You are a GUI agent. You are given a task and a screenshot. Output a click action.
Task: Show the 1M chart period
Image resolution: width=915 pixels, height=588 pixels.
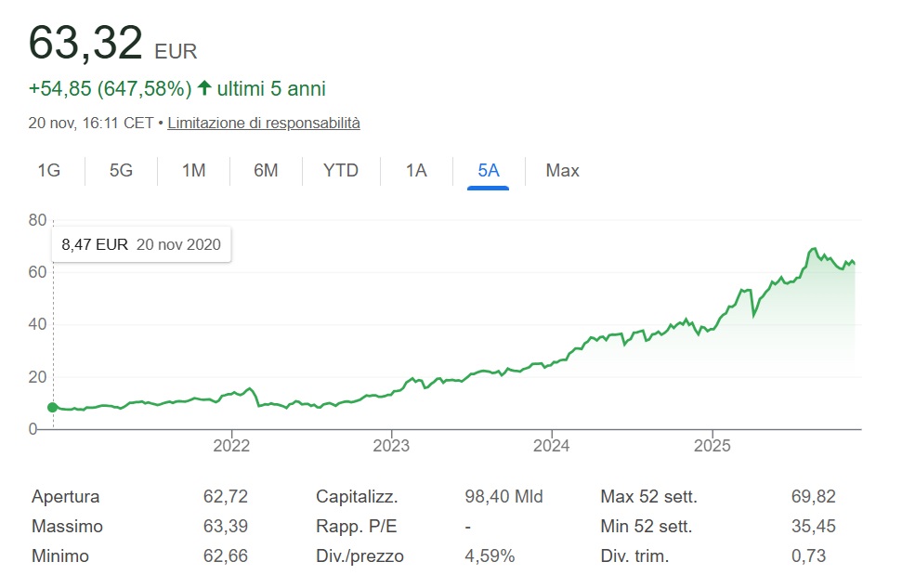pos(193,171)
